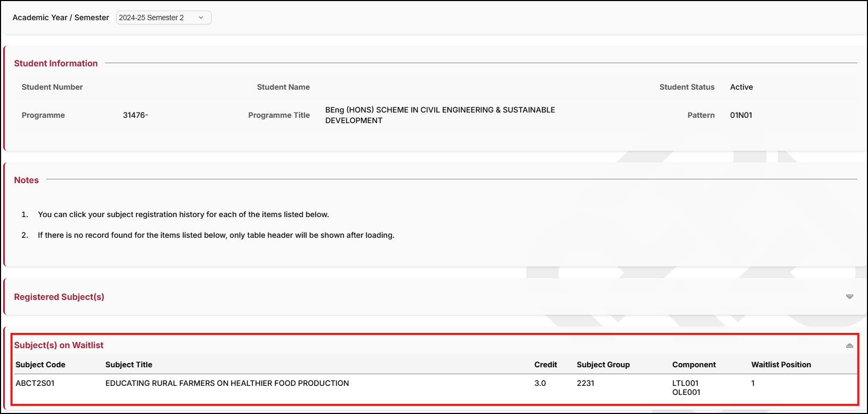The height and width of the screenshot is (414, 868).
Task: Click the pattern value 01N01
Action: (x=741, y=115)
